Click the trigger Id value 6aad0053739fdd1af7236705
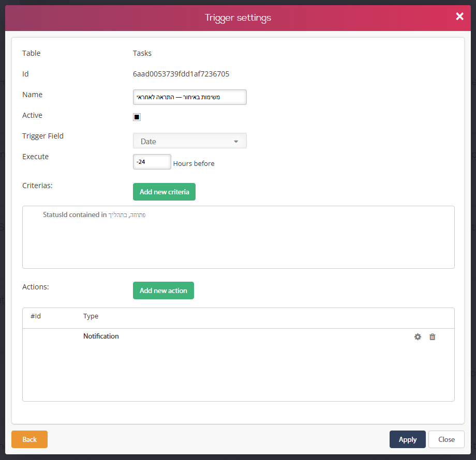Viewport: 476px width, 460px height. pos(181,74)
